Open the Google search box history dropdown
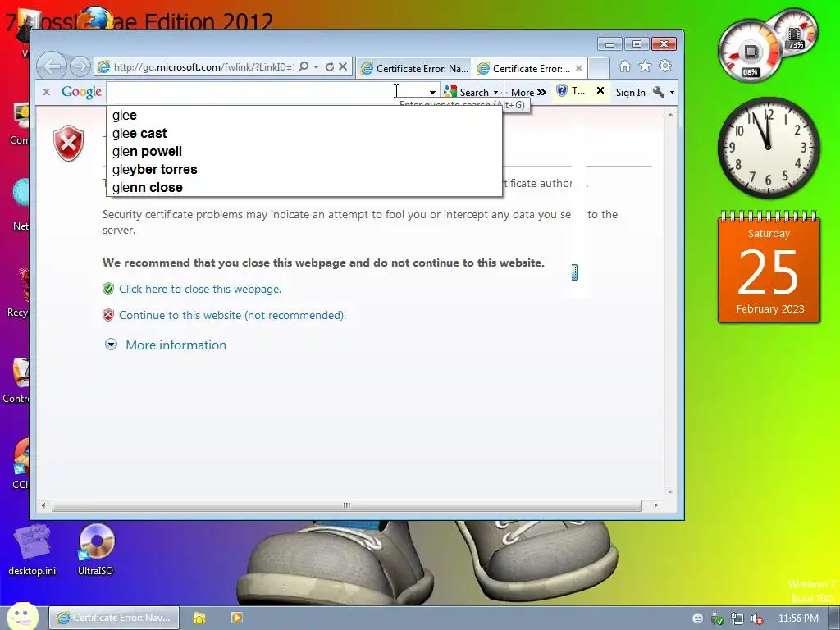Image resolution: width=840 pixels, height=630 pixels. pyautogui.click(x=432, y=93)
